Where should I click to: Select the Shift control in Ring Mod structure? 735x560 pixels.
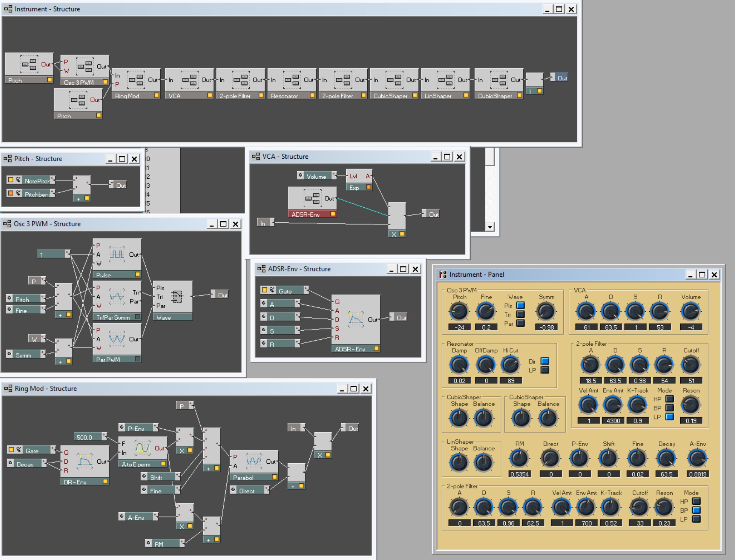(161, 477)
